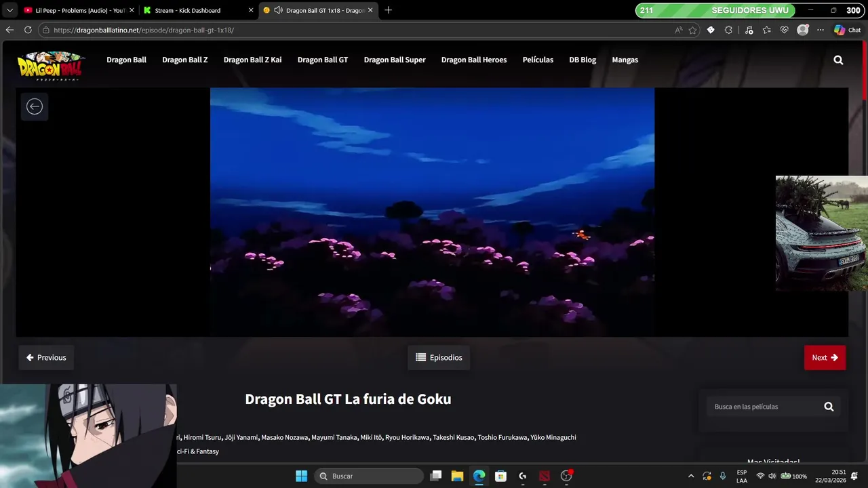Screen dimensions: 868x488
Task: Go to the Previous episode
Action: tap(46, 357)
